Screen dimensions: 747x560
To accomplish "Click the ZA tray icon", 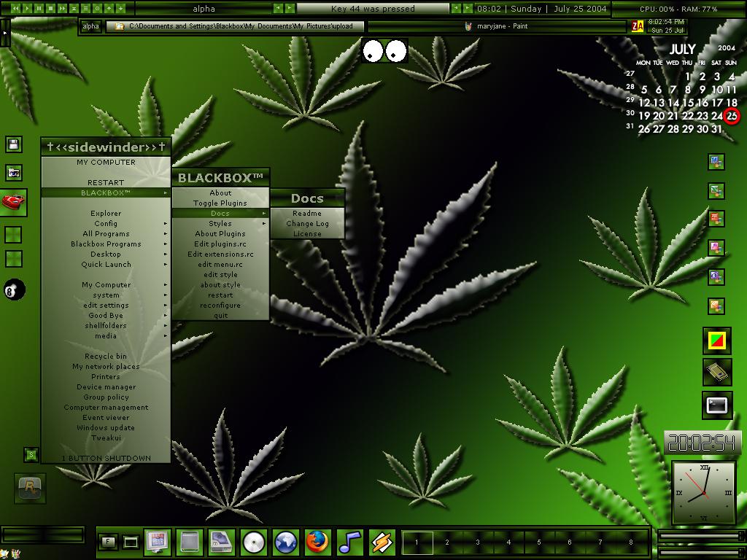I will tap(638, 26).
